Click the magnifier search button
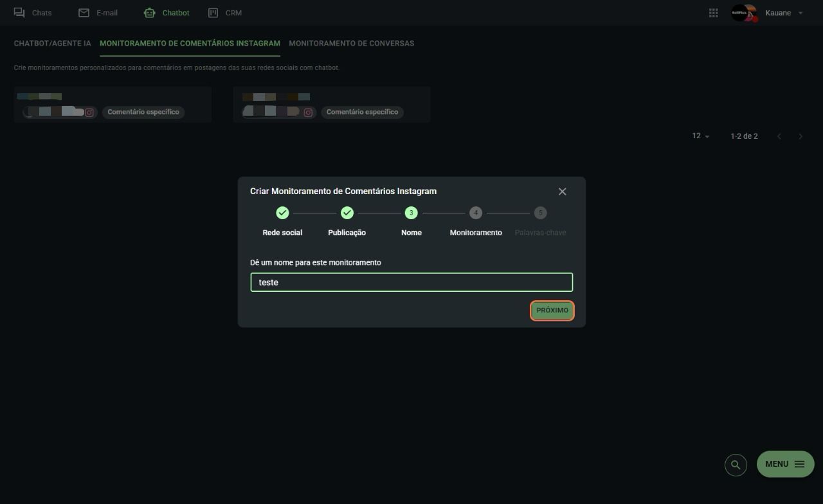The image size is (823, 504). tap(736, 465)
